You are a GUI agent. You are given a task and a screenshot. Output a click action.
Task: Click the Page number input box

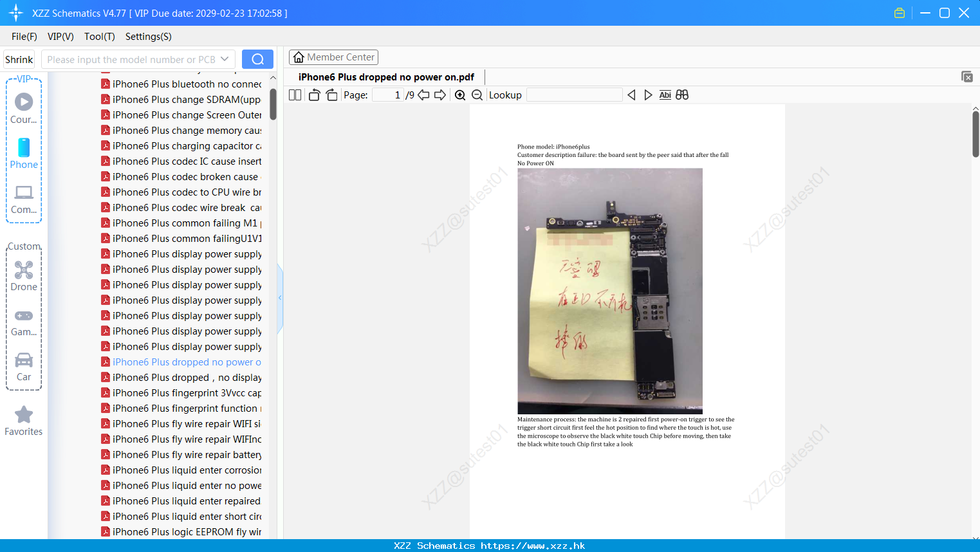(388, 95)
